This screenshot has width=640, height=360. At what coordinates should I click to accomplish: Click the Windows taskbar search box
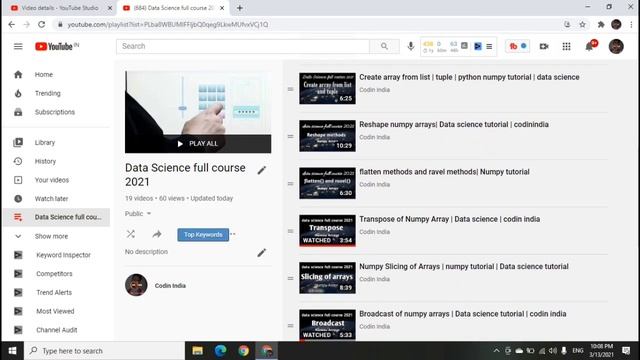(x=104, y=351)
